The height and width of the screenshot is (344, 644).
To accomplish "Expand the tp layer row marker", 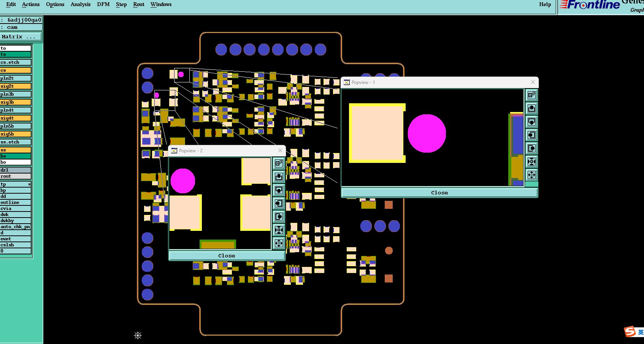I will click(x=29, y=184).
